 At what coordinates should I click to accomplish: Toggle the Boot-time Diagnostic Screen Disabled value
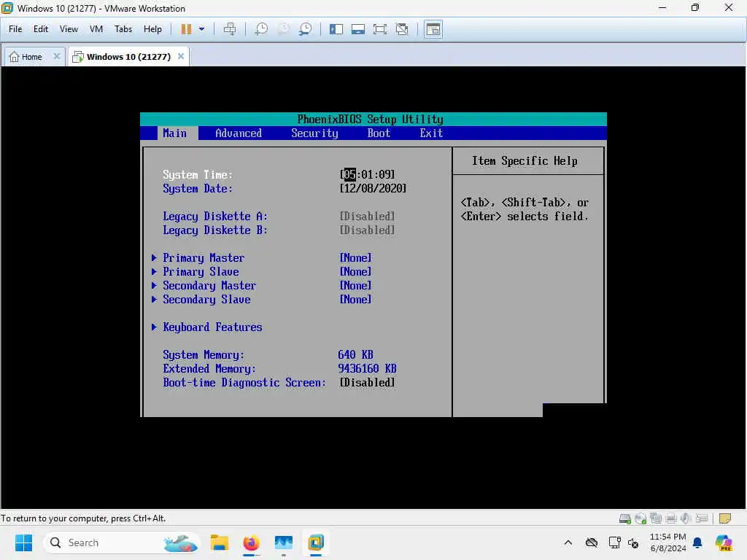367,382
